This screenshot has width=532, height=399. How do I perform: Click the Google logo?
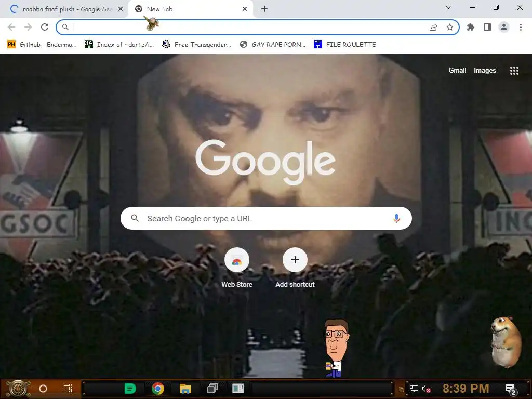click(x=265, y=162)
